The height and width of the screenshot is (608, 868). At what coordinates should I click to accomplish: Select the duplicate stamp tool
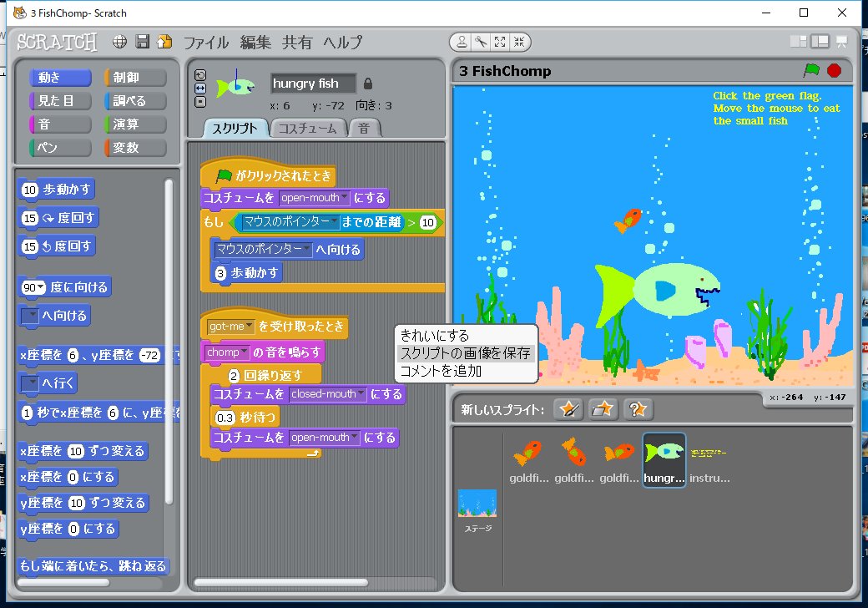461,42
